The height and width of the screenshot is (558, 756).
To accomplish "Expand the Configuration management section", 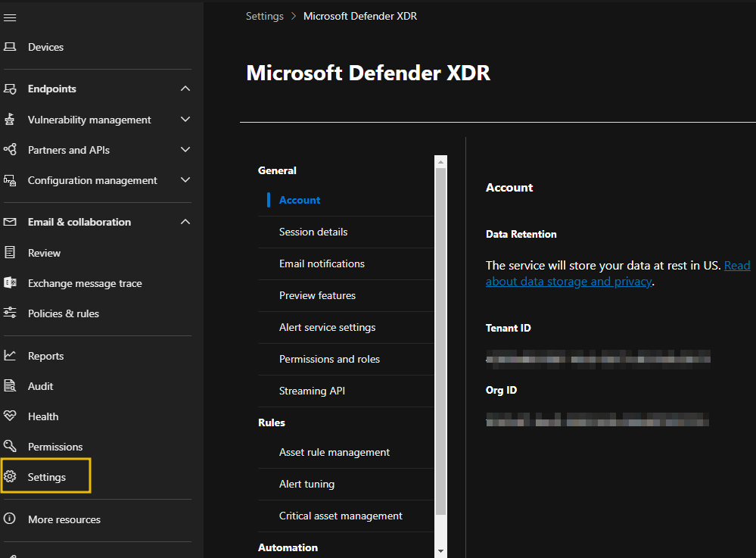I will (185, 180).
